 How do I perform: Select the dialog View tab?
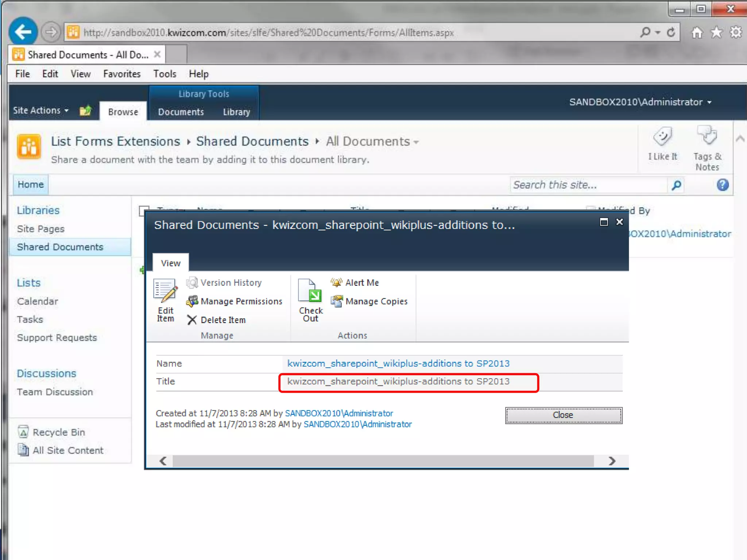click(x=171, y=263)
